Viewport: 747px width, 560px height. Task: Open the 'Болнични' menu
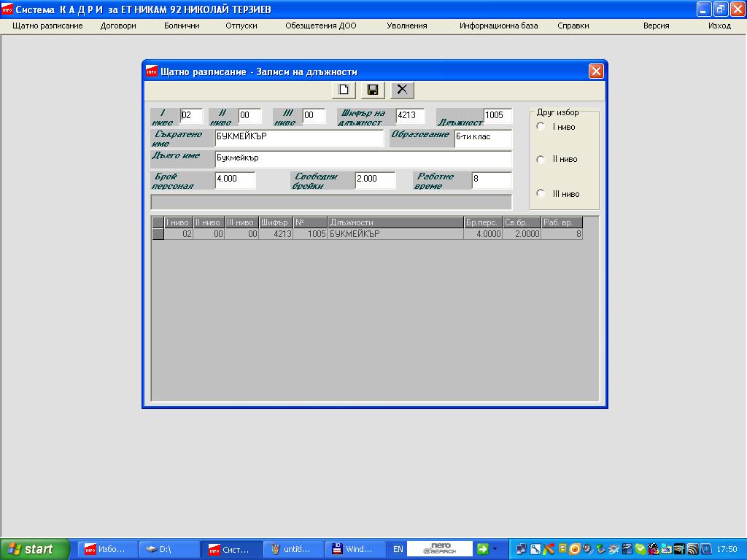pos(182,26)
